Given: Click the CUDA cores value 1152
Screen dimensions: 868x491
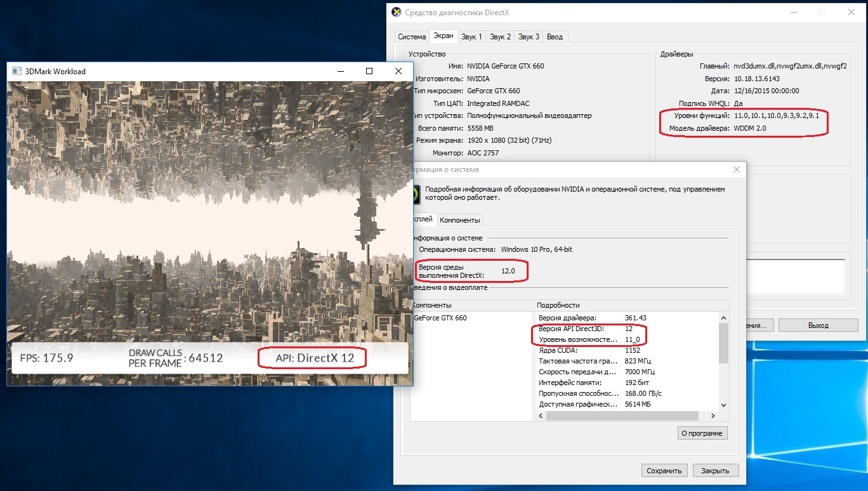Looking at the screenshot, I should click(x=633, y=350).
